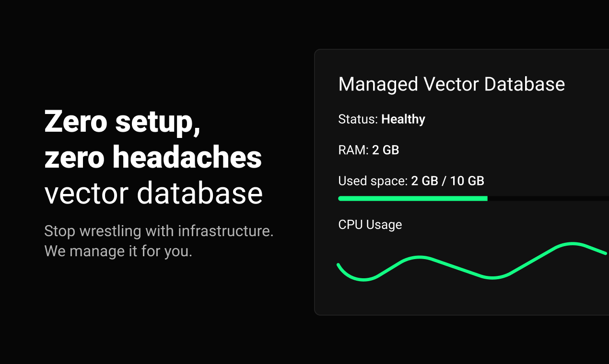This screenshot has height=364, width=609.
Task: Click the 'Managed Vector Database' card title
Action: 451,84
